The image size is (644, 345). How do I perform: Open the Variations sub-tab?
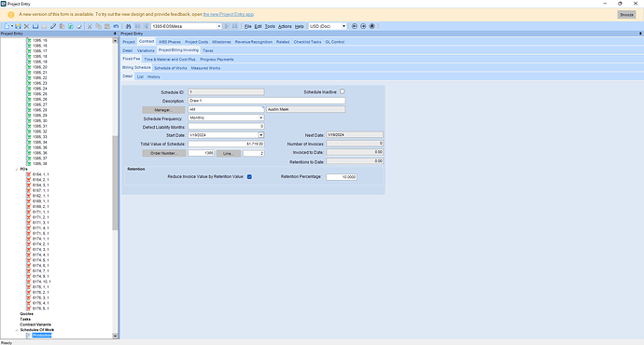pyautogui.click(x=146, y=50)
